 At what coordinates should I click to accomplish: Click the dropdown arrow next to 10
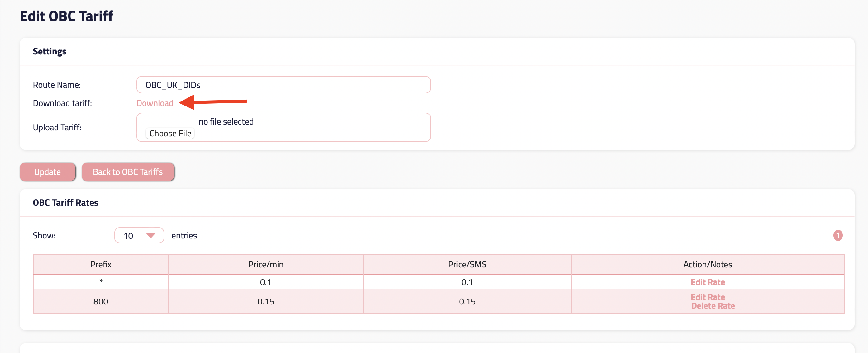(x=150, y=235)
